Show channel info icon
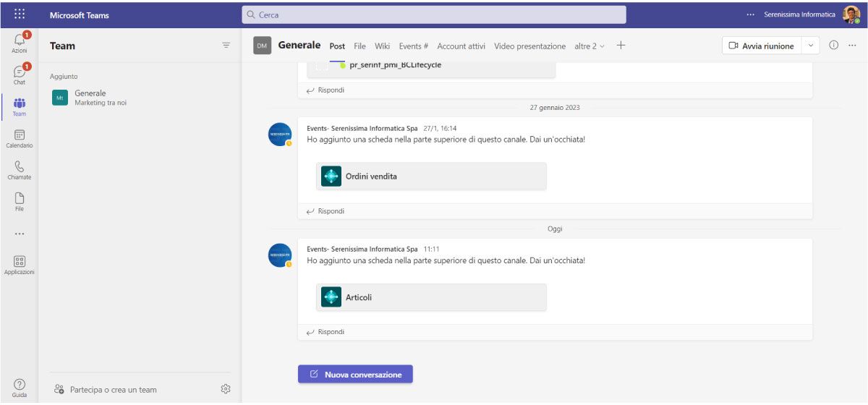 833,46
